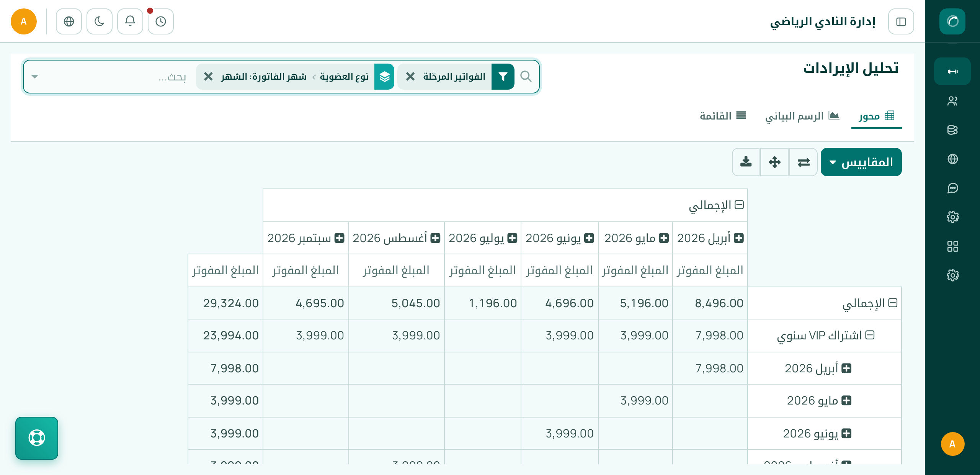Collapse the الإجمالي column header
The image size is (980, 475).
pyautogui.click(x=739, y=205)
